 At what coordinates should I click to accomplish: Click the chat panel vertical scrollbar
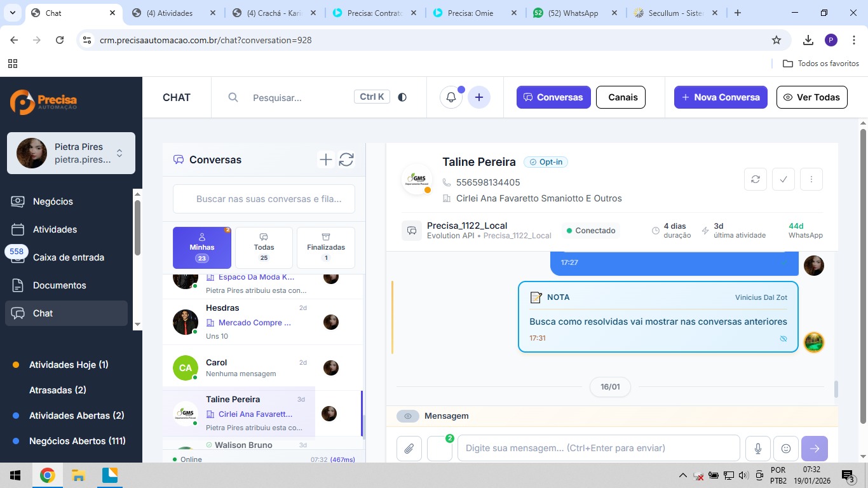(836, 389)
